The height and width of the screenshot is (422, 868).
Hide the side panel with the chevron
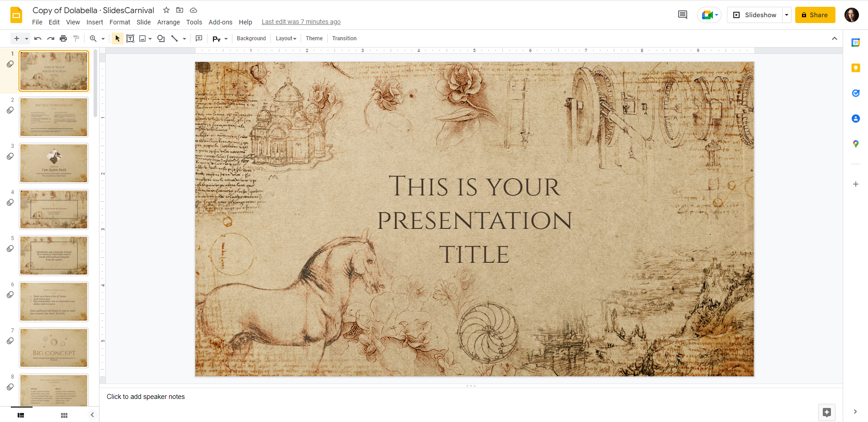(x=855, y=412)
